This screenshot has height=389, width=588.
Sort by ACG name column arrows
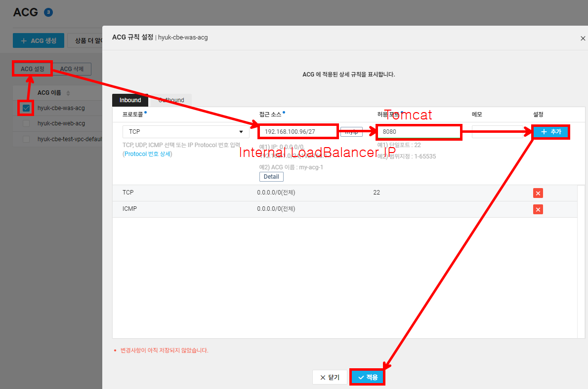(68, 93)
